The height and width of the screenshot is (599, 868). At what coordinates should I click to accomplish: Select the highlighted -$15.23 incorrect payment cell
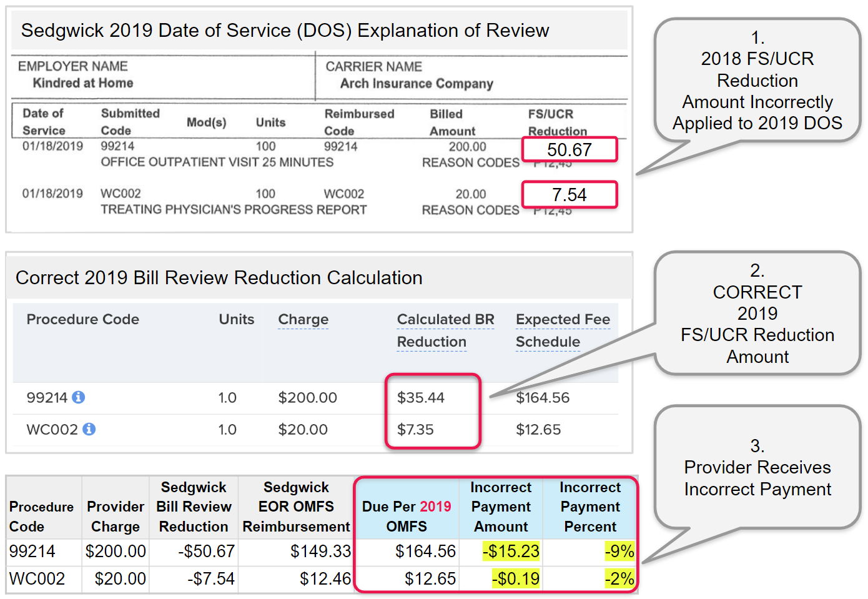click(x=511, y=552)
